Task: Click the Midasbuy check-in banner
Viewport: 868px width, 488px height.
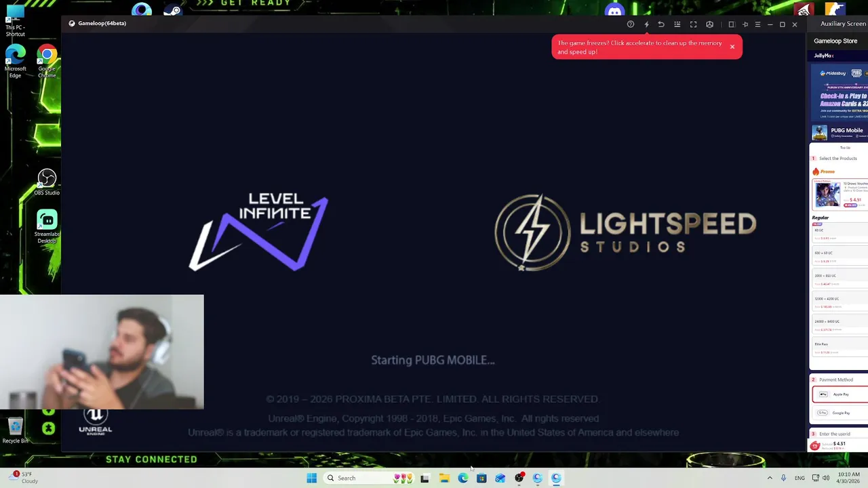Action: pyautogui.click(x=839, y=92)
